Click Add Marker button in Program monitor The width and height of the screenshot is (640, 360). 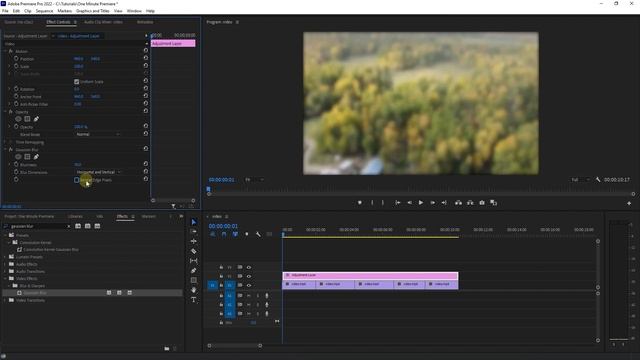360,202
